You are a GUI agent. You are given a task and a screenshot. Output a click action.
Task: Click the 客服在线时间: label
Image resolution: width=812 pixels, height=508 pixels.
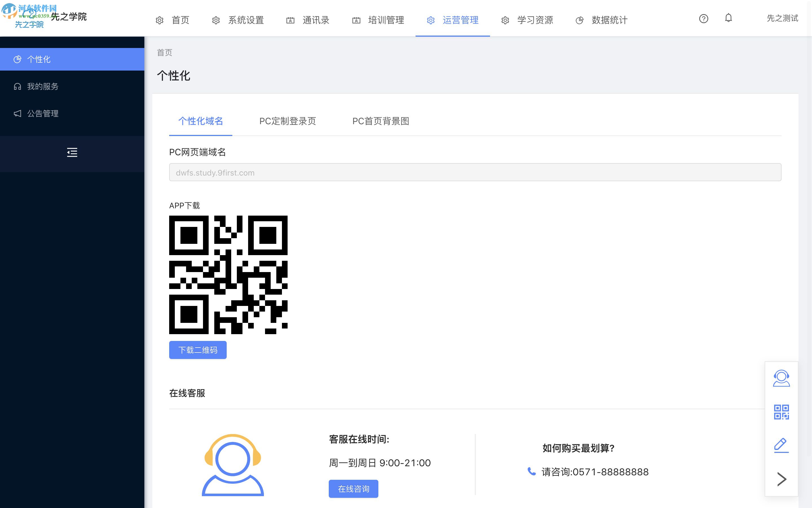coord(359,439)
